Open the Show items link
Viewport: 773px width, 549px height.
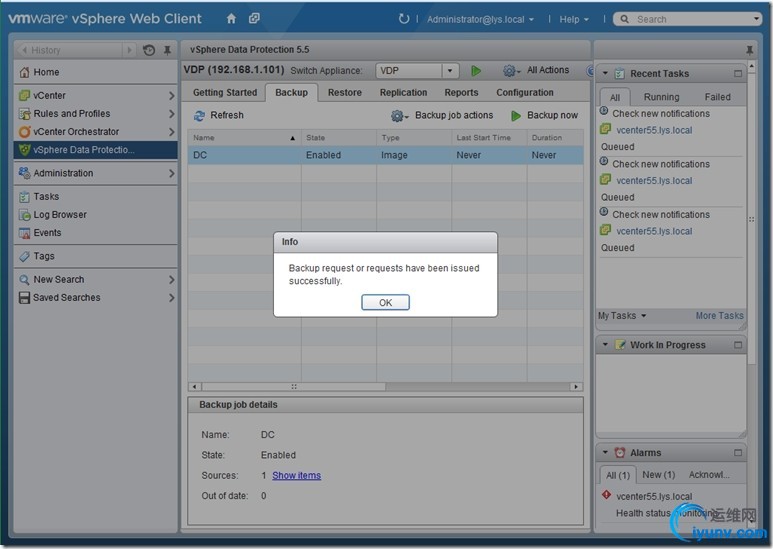pyautogui.click(x=296, y=476)
